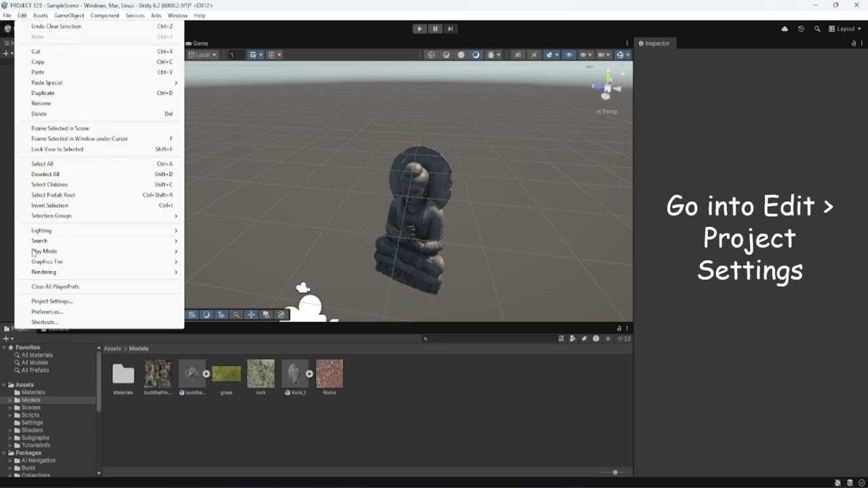Lock the Inspector panel
The width and height of the screenshot is (868, 488).
tap(853, 43)
